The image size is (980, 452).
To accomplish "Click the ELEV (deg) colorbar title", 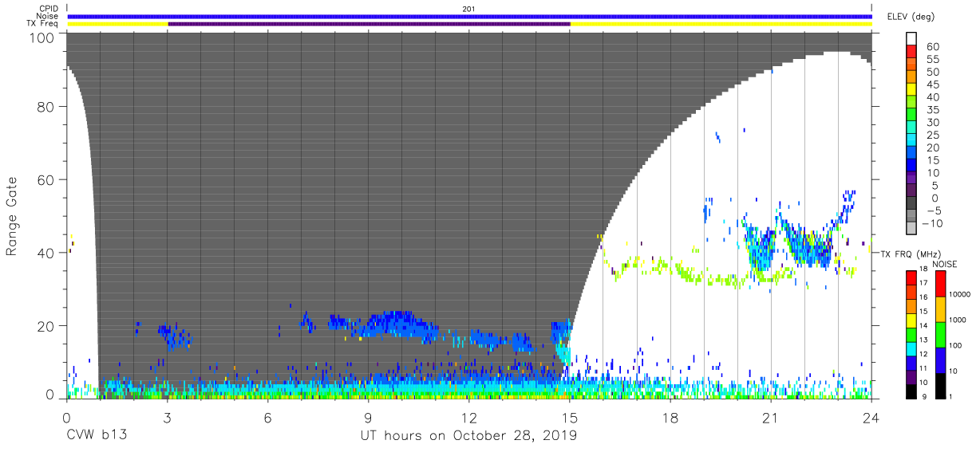I will pyautogui.click(x=911, y=17).
